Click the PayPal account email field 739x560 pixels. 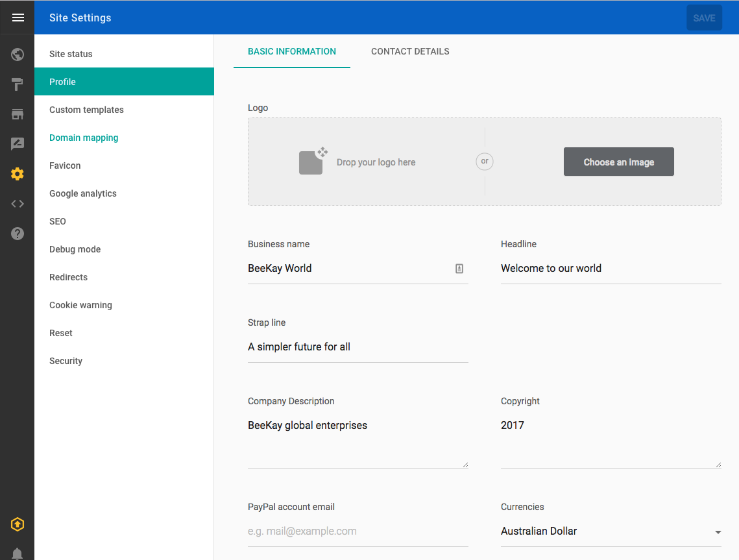[357, 531]
